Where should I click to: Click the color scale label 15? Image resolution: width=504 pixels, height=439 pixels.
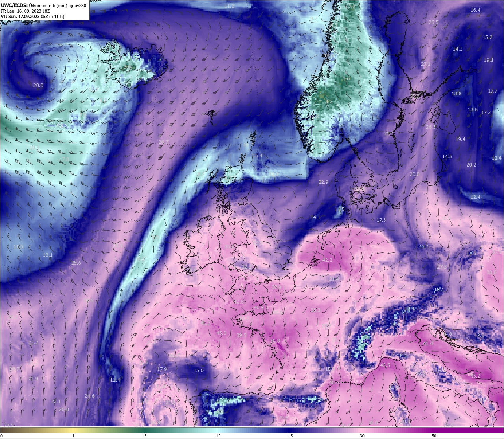pos(290,436)
